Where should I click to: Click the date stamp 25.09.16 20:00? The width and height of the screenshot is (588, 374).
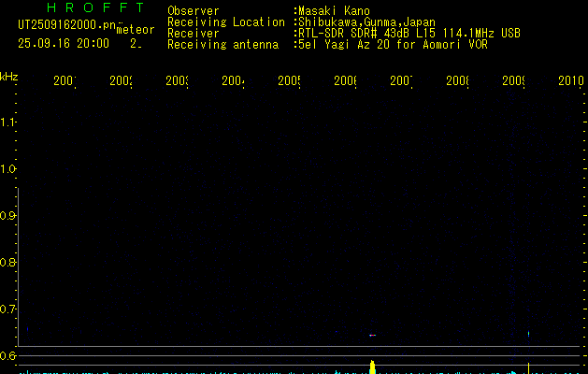(64, 44)
